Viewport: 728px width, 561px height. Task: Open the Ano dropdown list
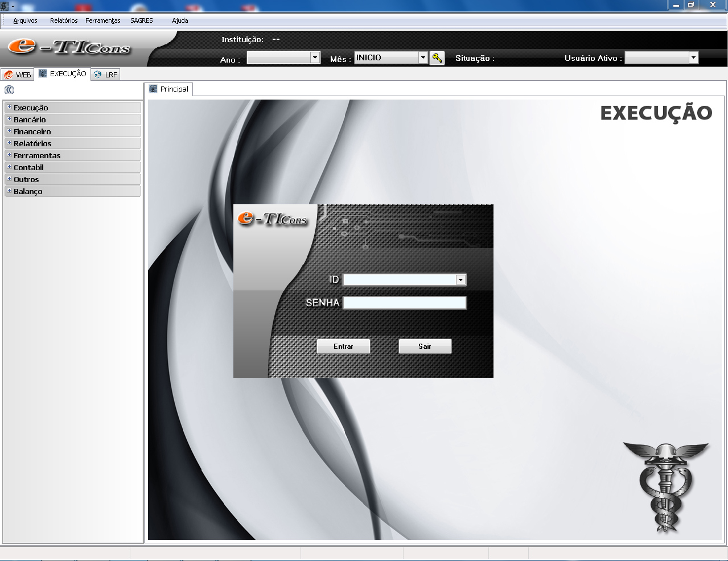(x=315, y=57)
